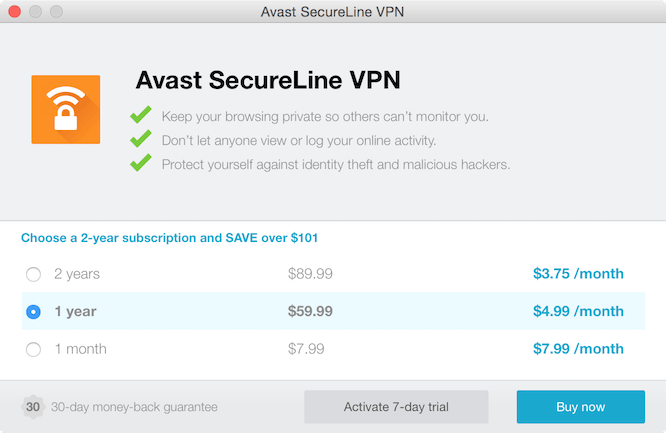Viewport: 666px width, 433px height.
Task: Click the Buy now button
Action: pos(581,407)
